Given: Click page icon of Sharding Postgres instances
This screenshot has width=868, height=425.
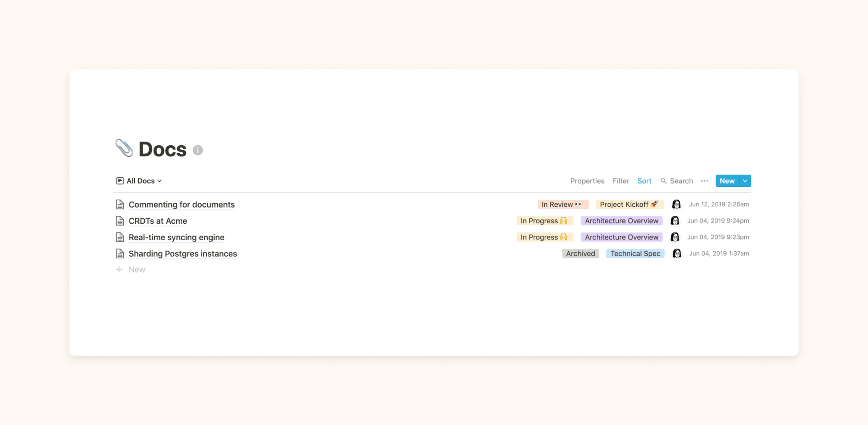Looking at the screenshot, I should click(x=120, y=254).
